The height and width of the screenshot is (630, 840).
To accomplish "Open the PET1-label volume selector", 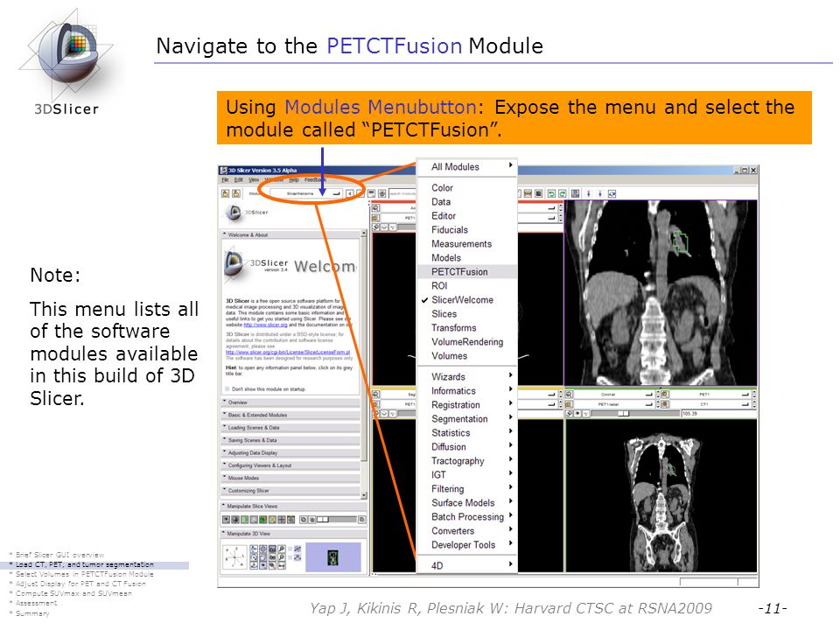I will 614,404.
